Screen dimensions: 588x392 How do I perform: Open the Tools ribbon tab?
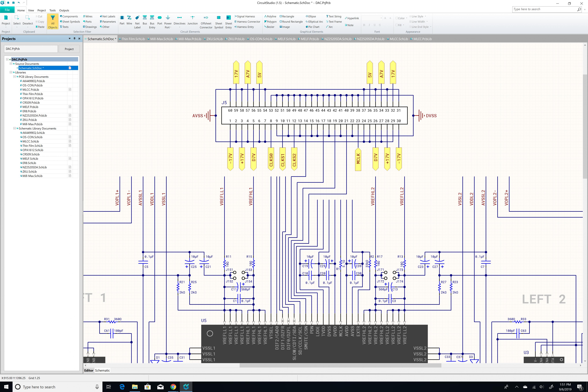52,10
